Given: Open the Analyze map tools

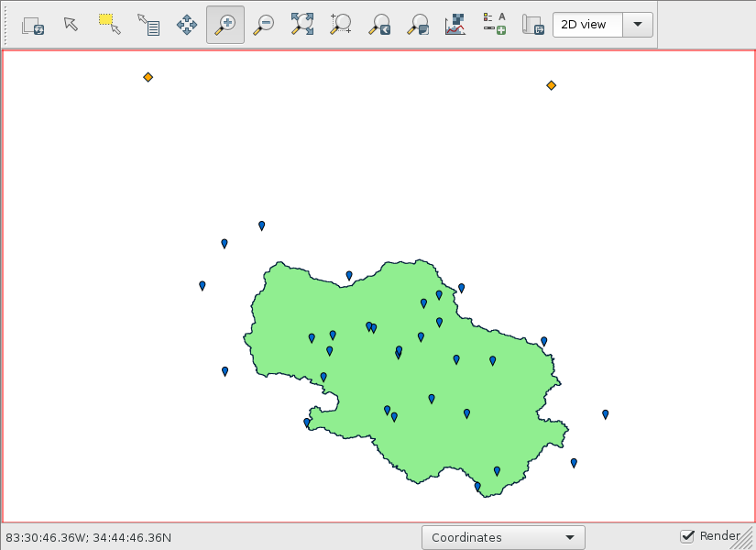Looking at the screenshot, I should pyautogui.click(x=455, y=25).
